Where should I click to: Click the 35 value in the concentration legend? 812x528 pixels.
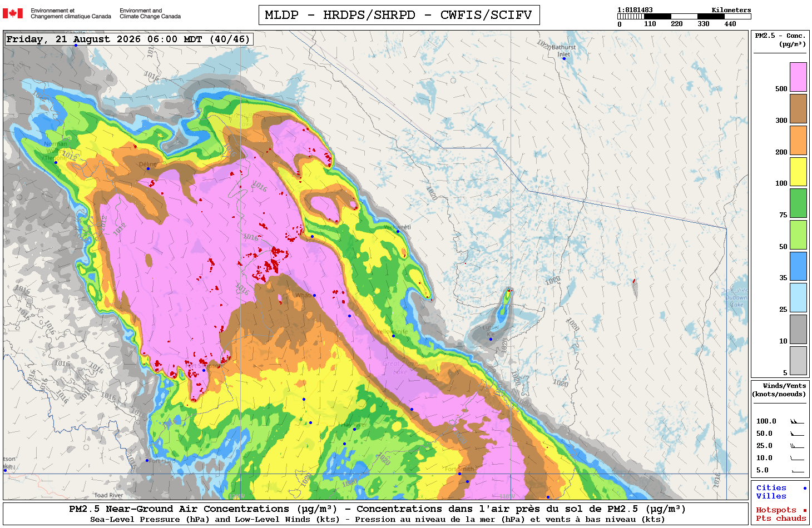783,278
